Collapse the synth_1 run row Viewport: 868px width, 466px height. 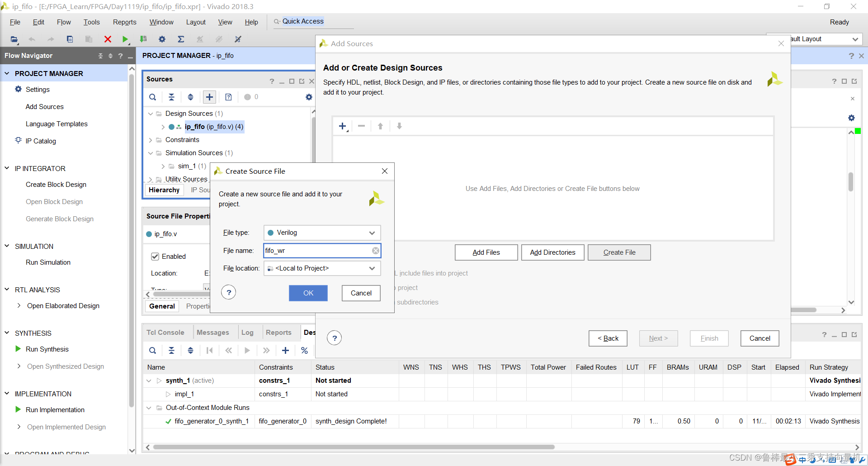coord(149,380)
